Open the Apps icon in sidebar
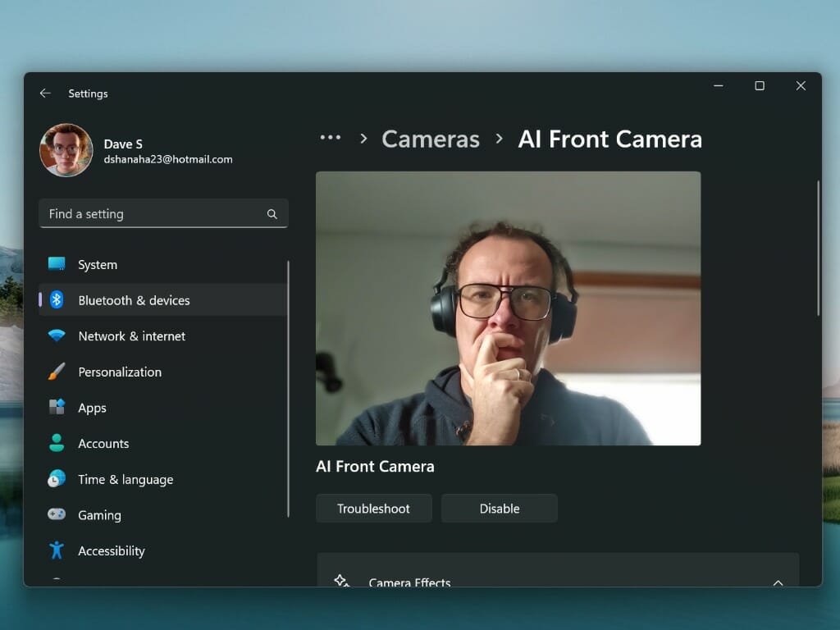This screenshot has width=840, height=630. 57,407
